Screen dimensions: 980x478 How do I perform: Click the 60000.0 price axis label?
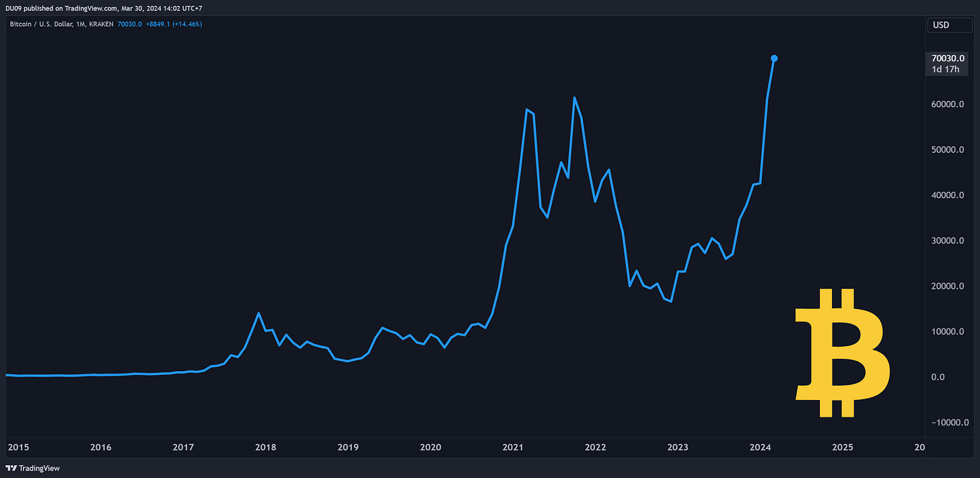pyautogui.click(x=949, y=104)
